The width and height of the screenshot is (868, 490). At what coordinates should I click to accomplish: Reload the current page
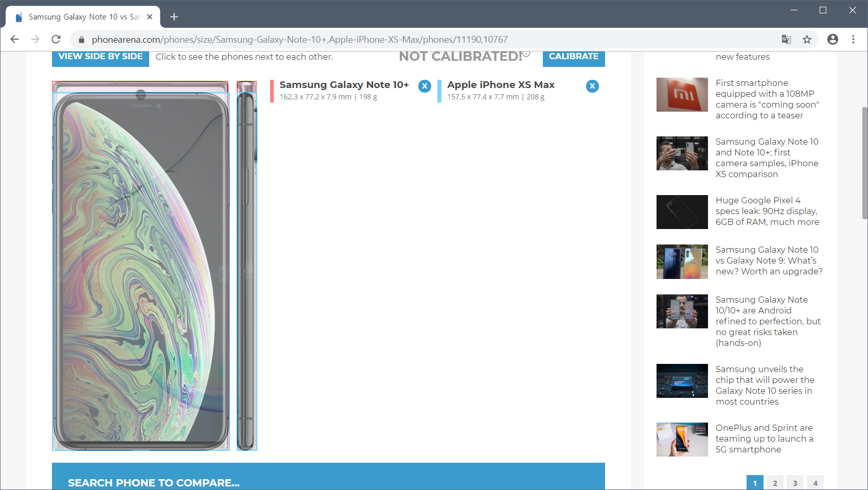pyautogui.click(x=56, y=39)
